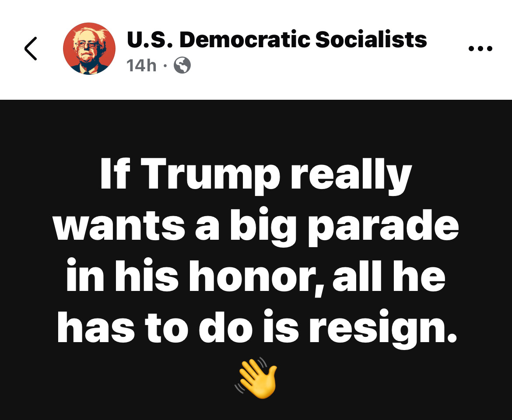Open the black post image full screen
This screenshot has width=512, height=420.
coord(256,260)
